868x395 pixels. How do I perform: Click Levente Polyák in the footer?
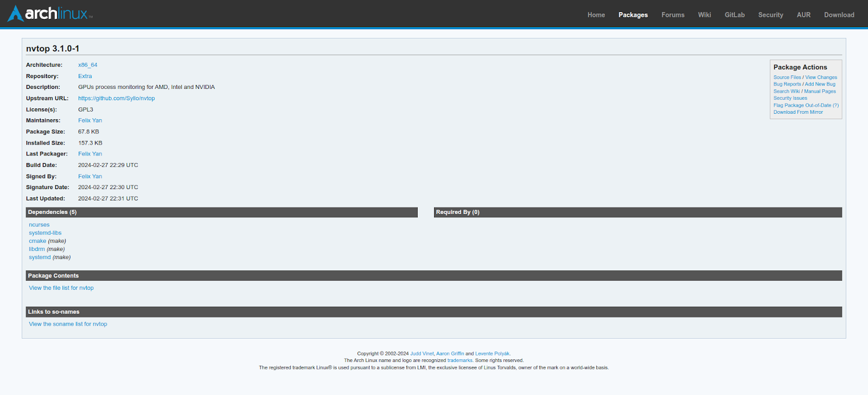coord(492,354)
